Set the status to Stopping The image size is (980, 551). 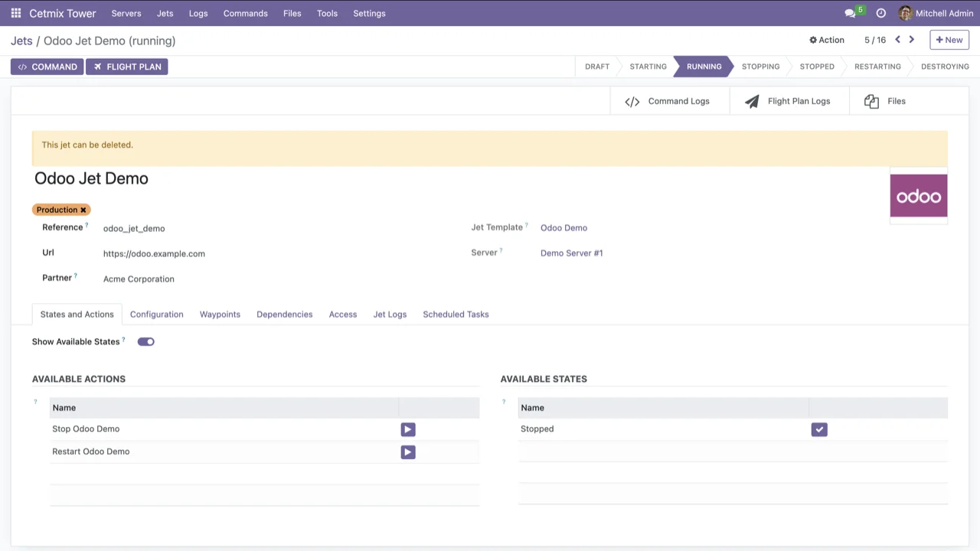760,67
